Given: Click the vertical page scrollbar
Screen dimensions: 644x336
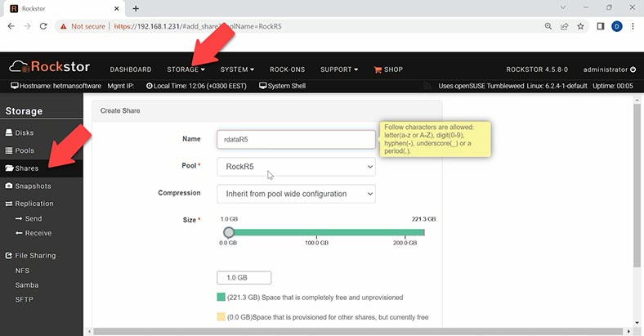Looking at the screenshot, I should pyautogui.click(x=637, y=185).
